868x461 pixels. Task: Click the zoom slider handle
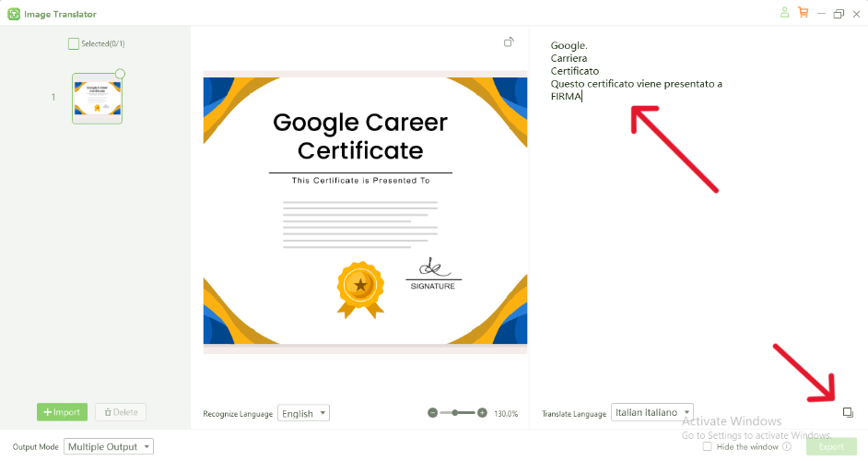coord(457,413)
